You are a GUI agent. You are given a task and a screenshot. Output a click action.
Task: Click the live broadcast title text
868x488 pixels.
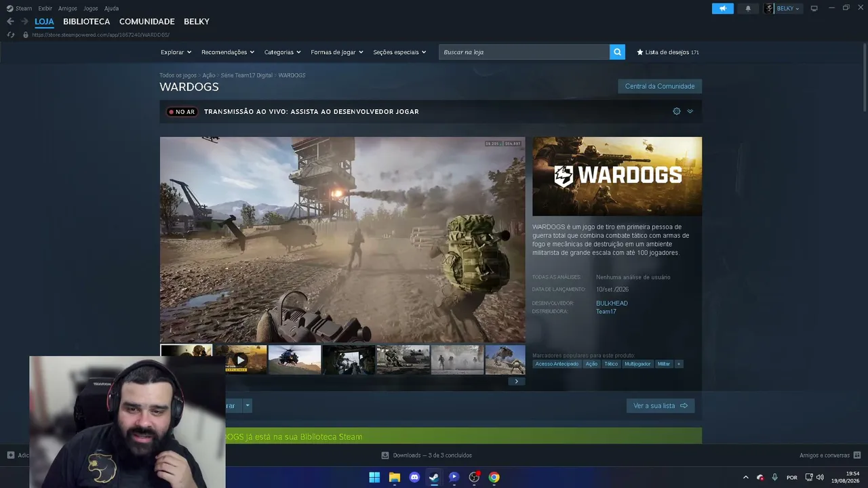pyautogui.click(x=311, y=112)
